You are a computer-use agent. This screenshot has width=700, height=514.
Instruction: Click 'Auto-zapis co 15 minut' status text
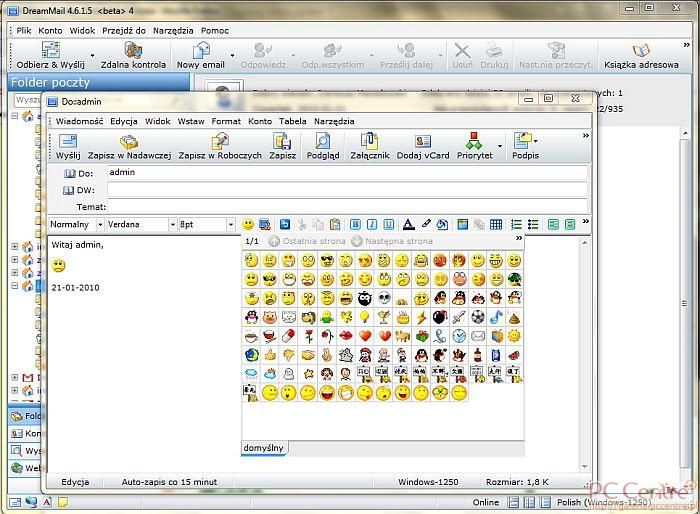(x=169, y=482)
